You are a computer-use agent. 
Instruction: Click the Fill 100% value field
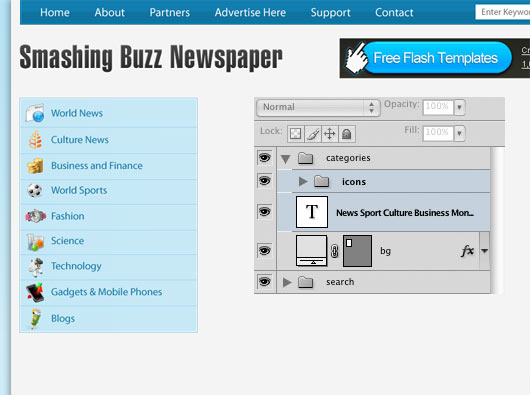pos(438,133)
